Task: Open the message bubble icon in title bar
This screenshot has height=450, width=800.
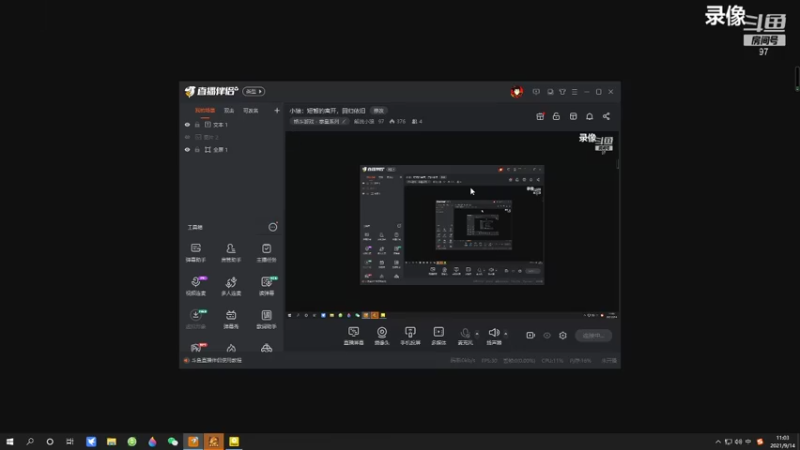Action: pos(536,92)
